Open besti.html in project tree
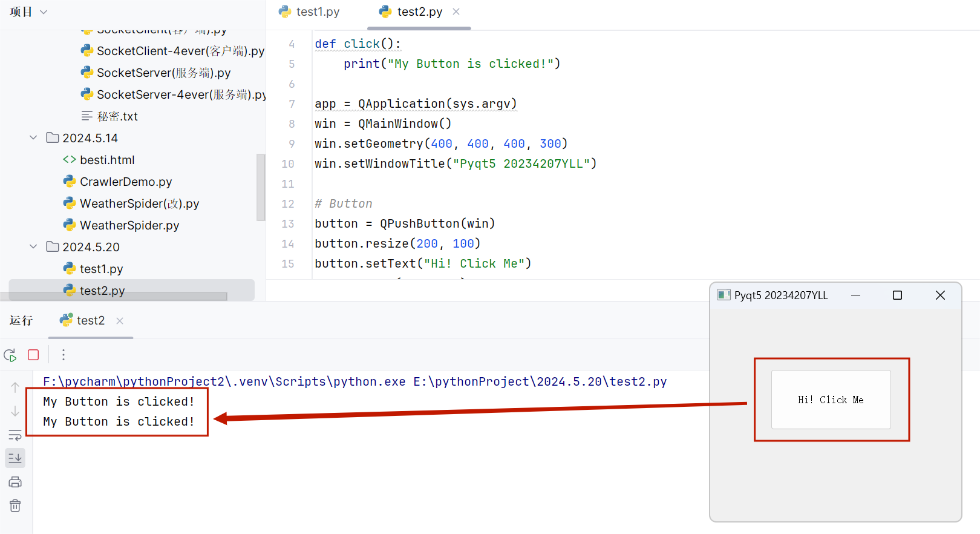 pos(99,160)
